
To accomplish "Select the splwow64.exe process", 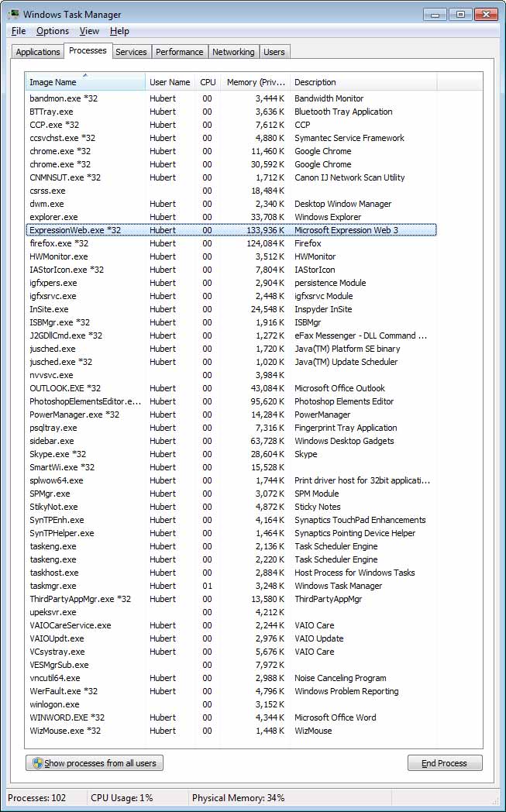I will coord(231,480).
